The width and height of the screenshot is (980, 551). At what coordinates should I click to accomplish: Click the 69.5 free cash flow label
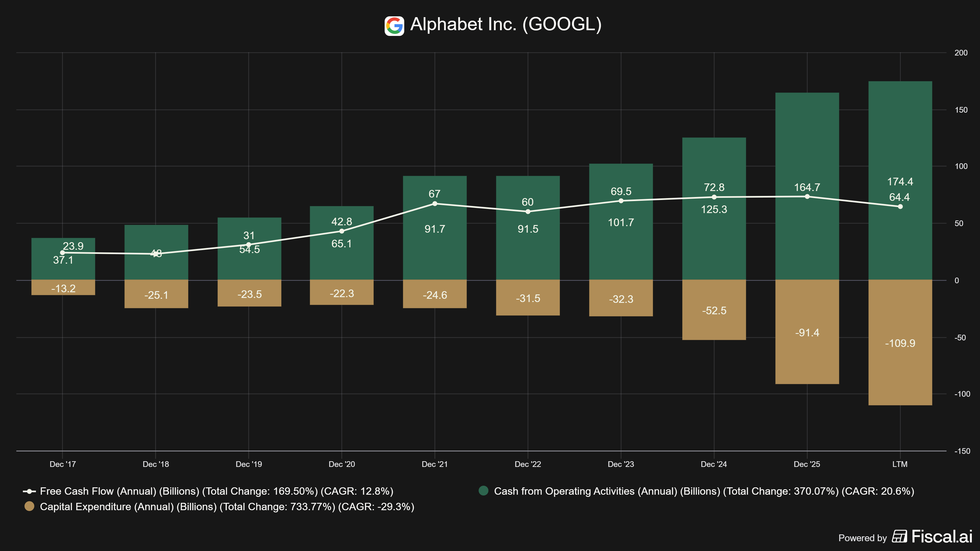[621, 191]
